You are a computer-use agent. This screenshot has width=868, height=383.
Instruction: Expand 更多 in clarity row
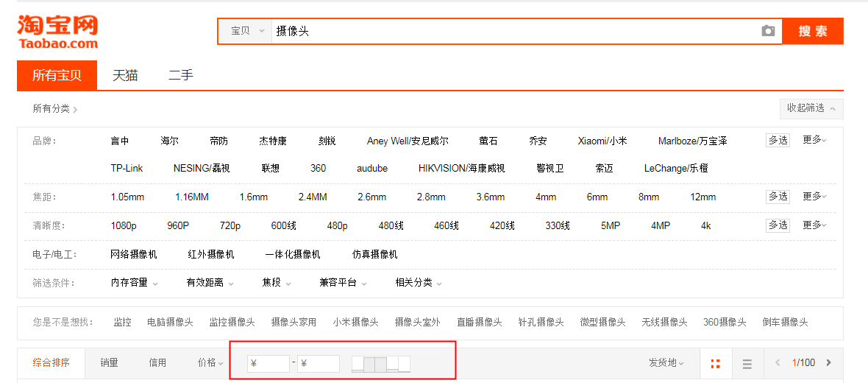coord(815,225)
